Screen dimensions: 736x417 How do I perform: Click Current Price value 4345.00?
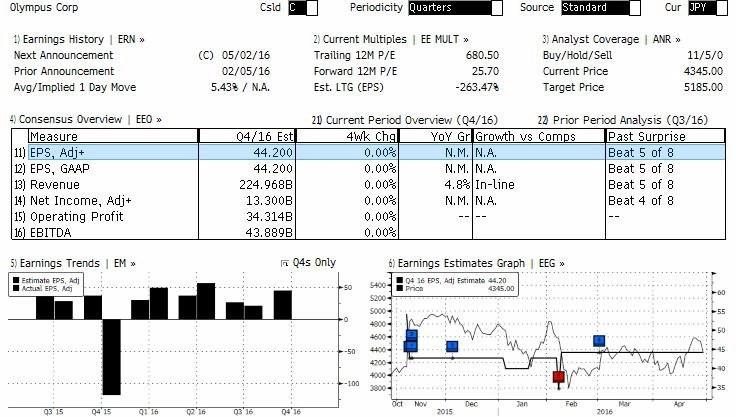[x=703, y=71]
